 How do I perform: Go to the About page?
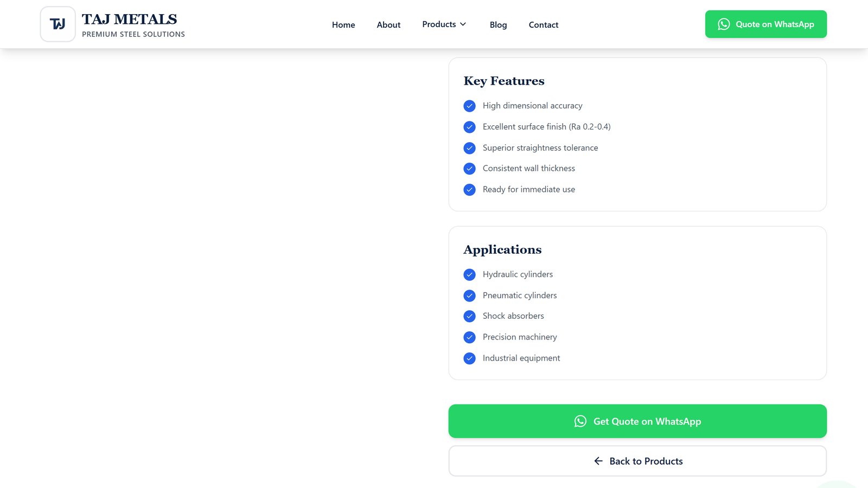pos(388,24)
